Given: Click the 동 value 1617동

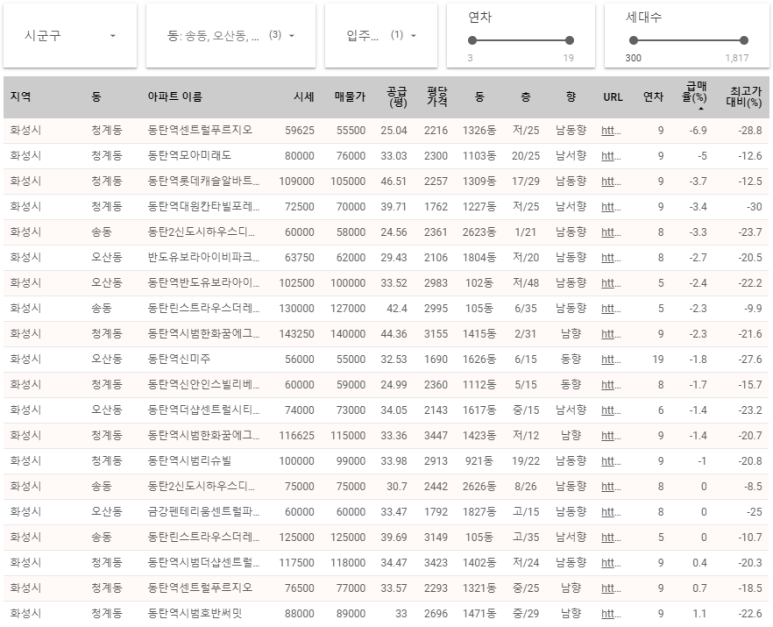Looking at the screenshot, I should [x=479, y=410].
